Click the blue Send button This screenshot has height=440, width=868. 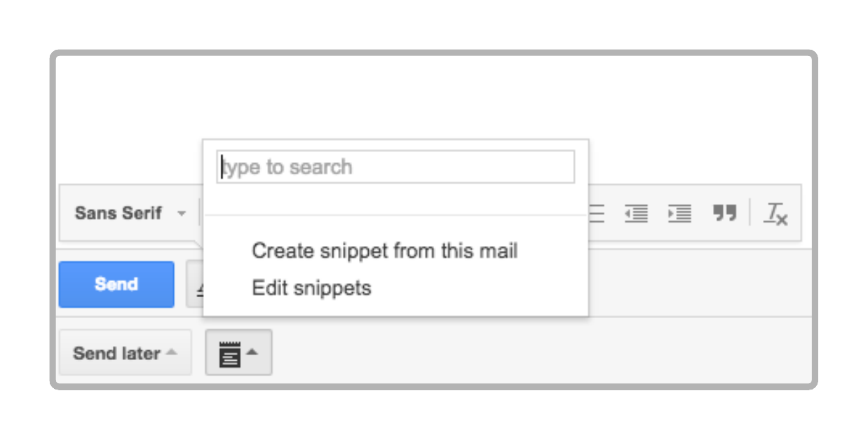(116, 284)
